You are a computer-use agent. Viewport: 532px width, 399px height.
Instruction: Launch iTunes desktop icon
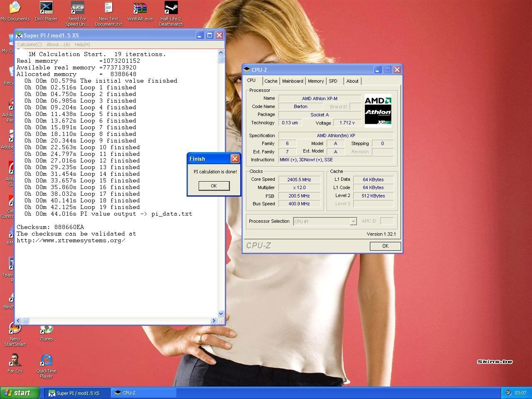[46, 332]
